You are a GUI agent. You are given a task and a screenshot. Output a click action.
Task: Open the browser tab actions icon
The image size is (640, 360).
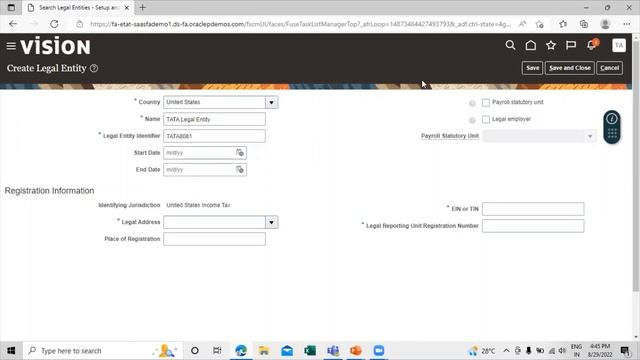pyautogui.click(x=11, y=7)
